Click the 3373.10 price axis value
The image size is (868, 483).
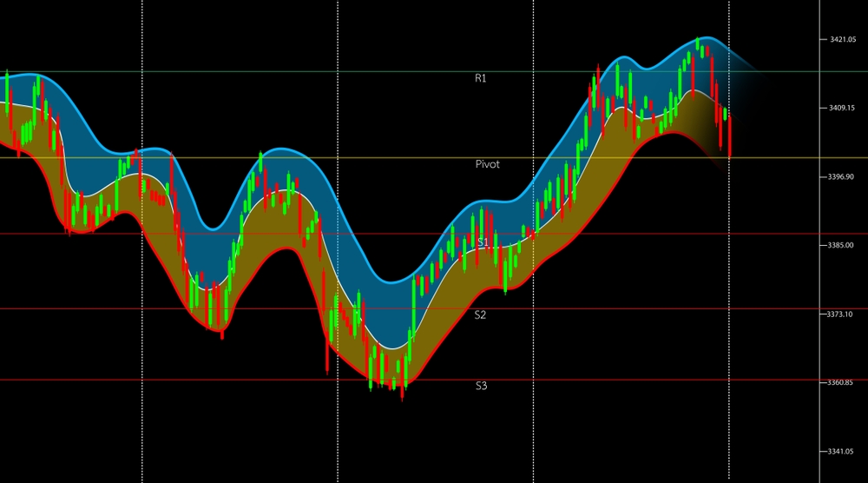click(x=842, y=314)
